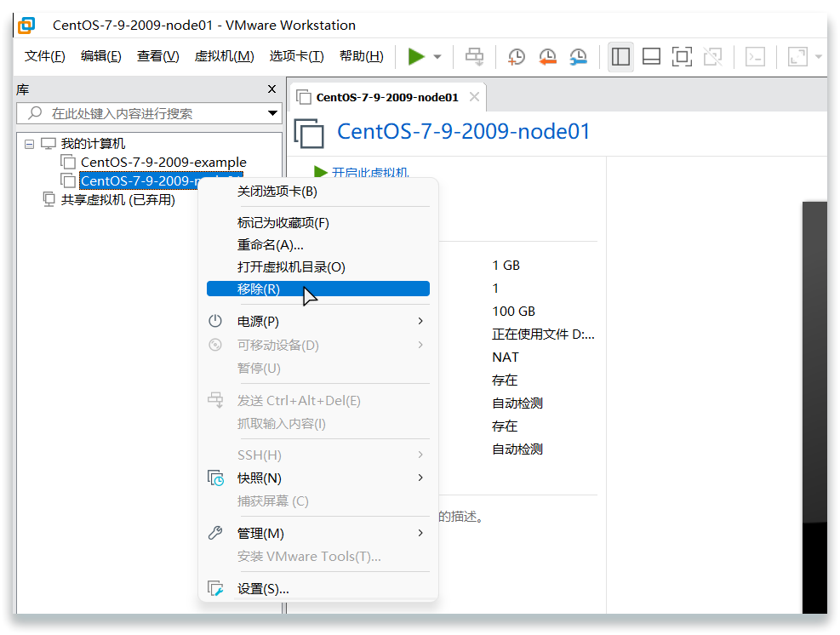Open the stretch guest dropdown arrow
The width and height of the screenshot is (840, 635).
(818, 56)
